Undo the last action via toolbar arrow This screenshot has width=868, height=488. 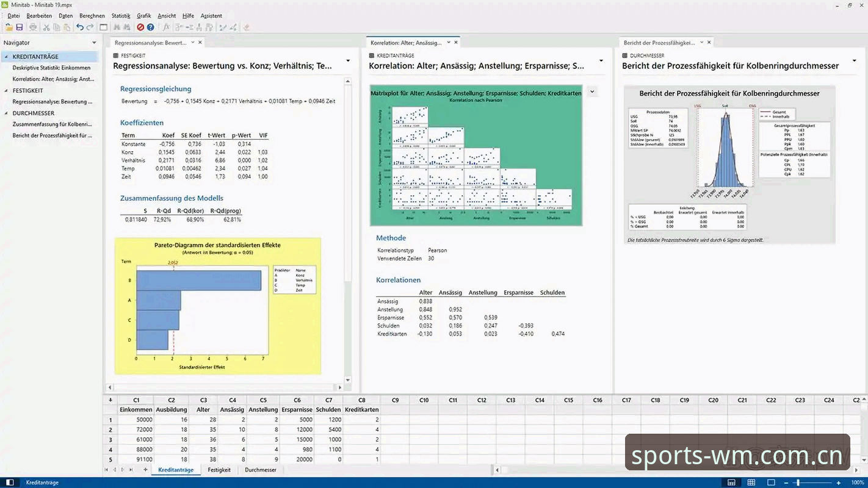[80, 27]
